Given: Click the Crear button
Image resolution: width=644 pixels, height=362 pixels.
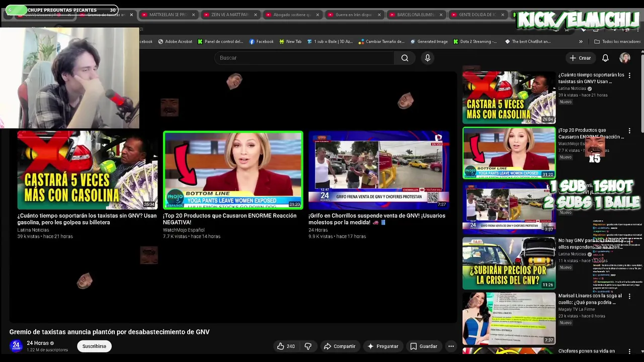Looking at the screenshot, I should (x=580, y=58).
